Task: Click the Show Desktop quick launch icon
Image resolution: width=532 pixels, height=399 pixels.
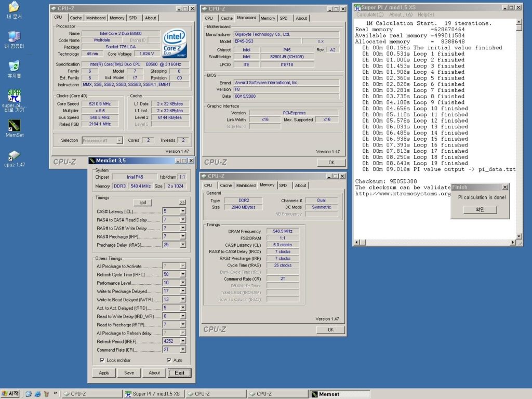Action: coord(29,394)
